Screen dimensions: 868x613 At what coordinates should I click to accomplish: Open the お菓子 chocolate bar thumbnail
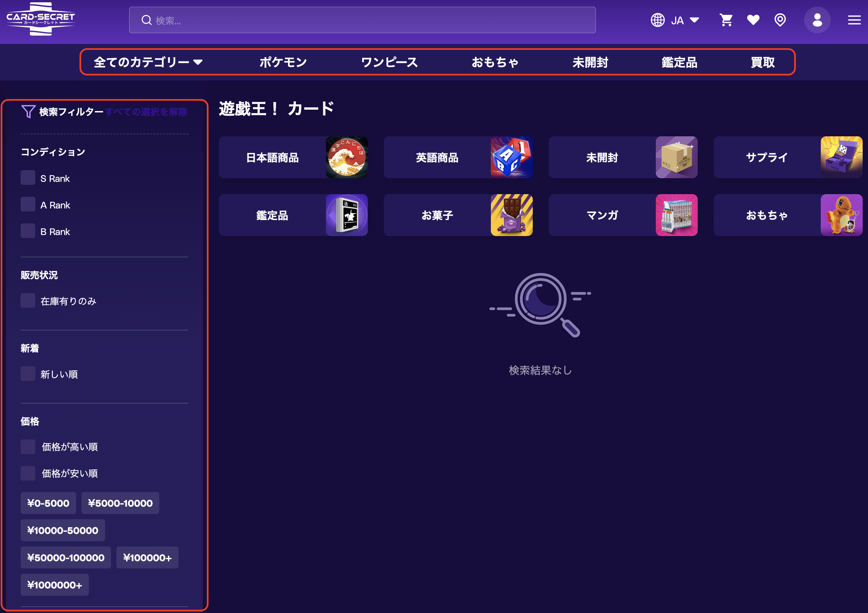click(511, 215)
